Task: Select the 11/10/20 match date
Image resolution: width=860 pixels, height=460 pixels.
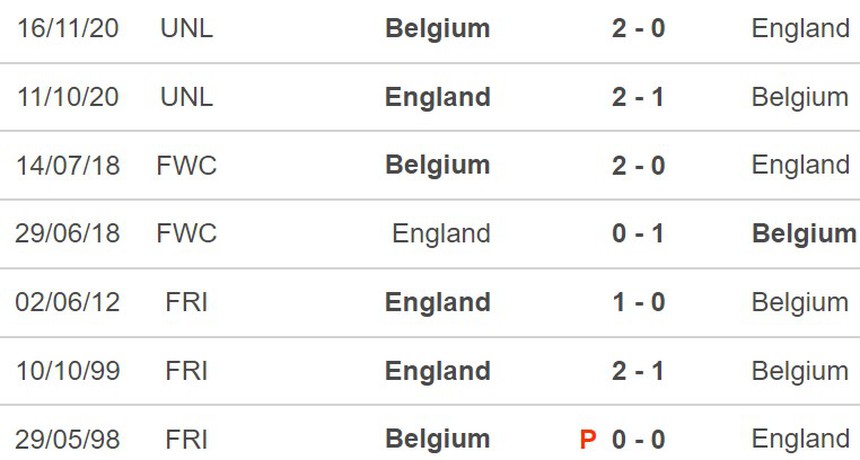Action: point(67,97)
